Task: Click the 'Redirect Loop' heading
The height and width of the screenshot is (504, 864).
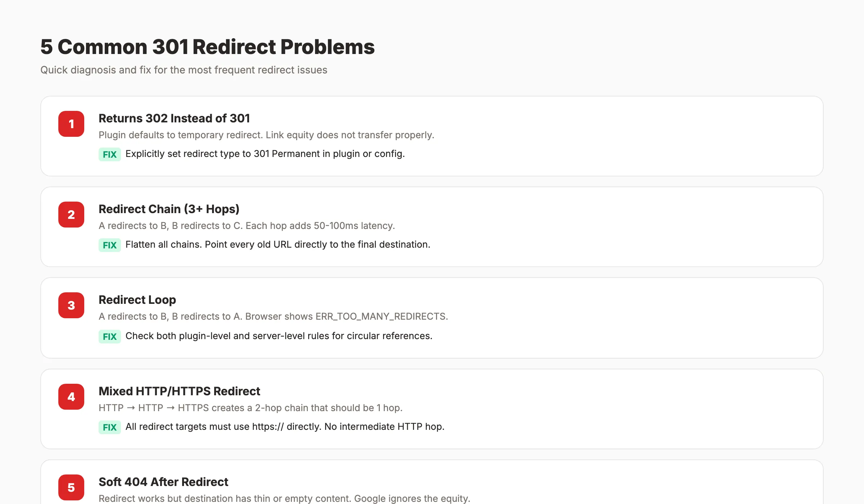Action: pyautogui.click(x=137, y=300)
